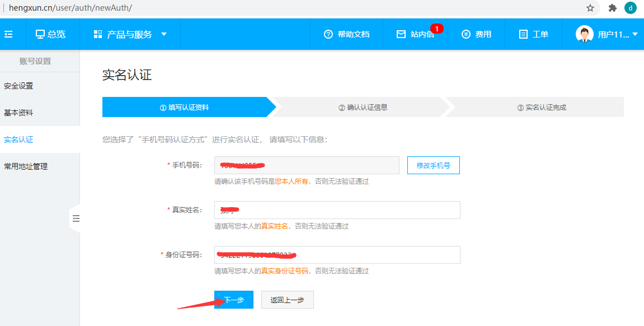Open 常用地址管理 in the sidebar
This screenshot has width=644, height=326.
pyautogui.click(x=26, y=166)
